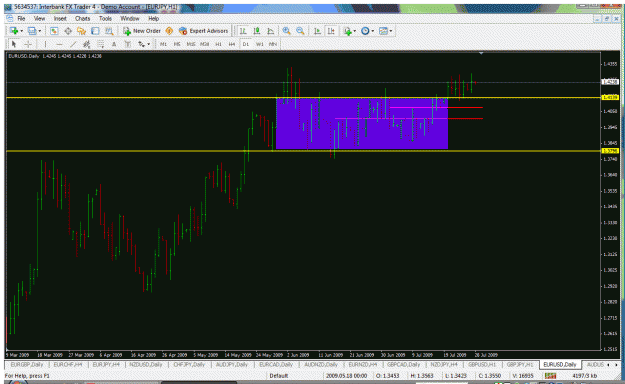The height and width of the screenshot is (384, 625).
Task: Select the Text Label tool
Action: coord(128,44)
